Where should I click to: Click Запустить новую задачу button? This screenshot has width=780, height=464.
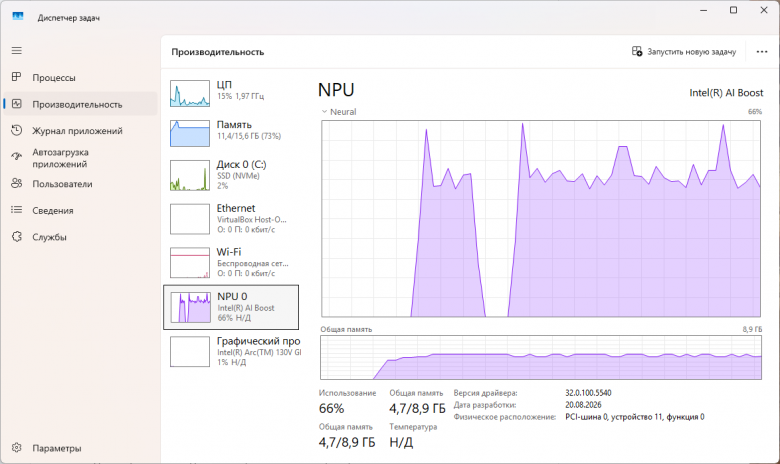point(684,52)
